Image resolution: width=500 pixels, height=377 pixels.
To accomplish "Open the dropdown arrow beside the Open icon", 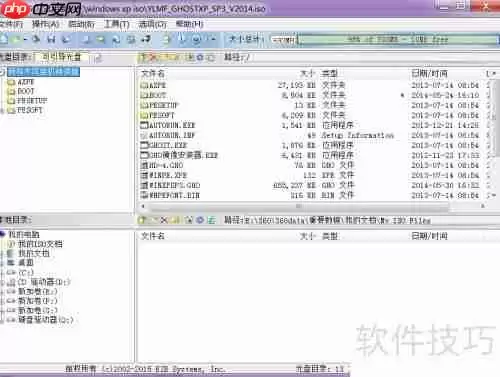I will (x=25, y=39).
